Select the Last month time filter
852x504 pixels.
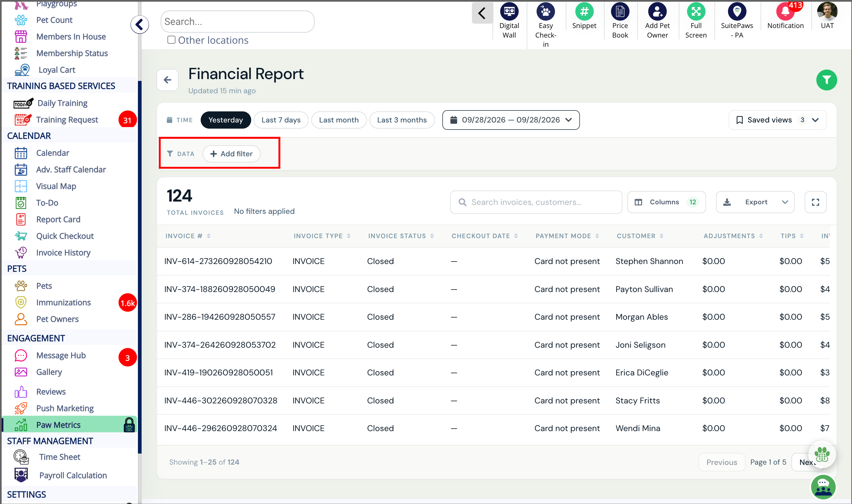339,120
